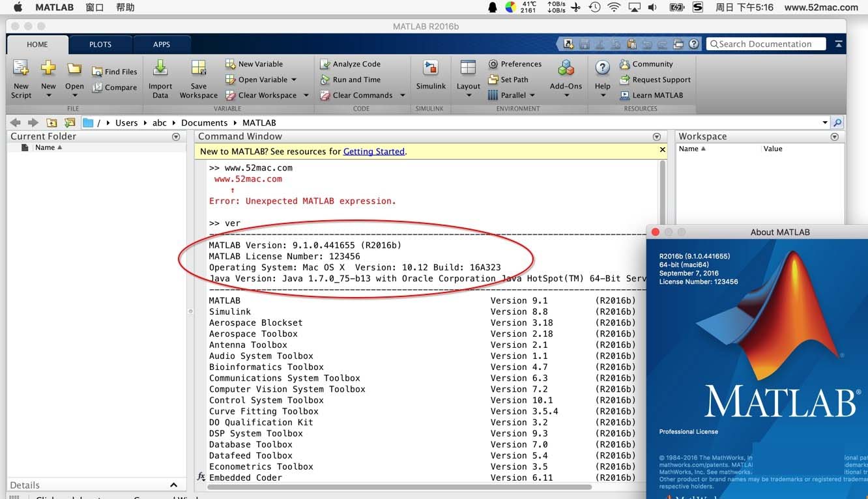Screen dimensions: 868x499
Task: Open the address bar path history dropdown
Action: coord(825,122)
